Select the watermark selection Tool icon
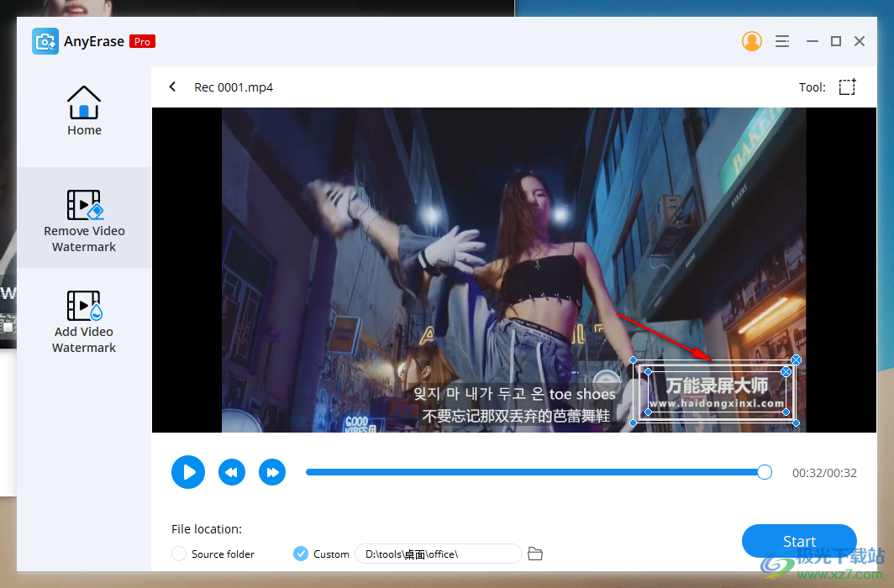Viewport: 894px width, 588px height. [847, 87]
